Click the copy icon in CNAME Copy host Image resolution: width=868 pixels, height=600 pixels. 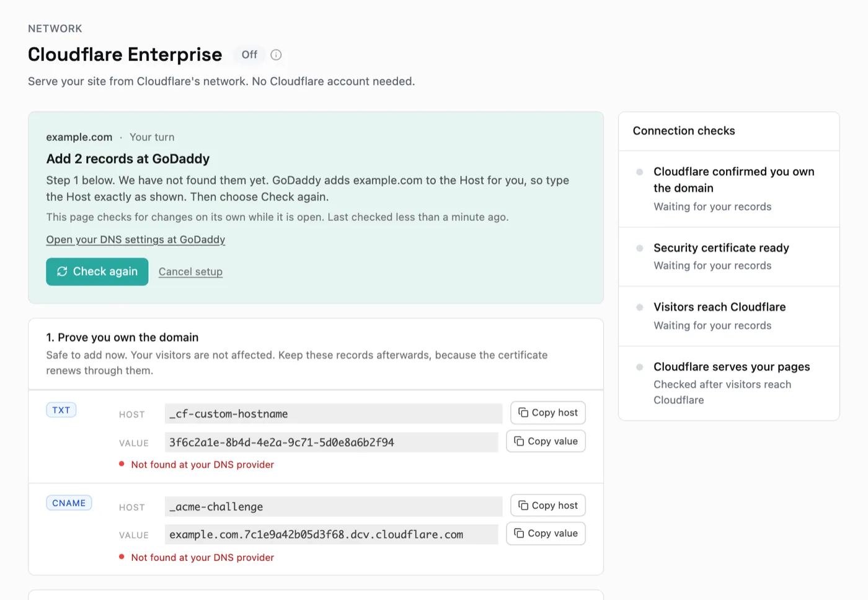click(x=523, y=506)
